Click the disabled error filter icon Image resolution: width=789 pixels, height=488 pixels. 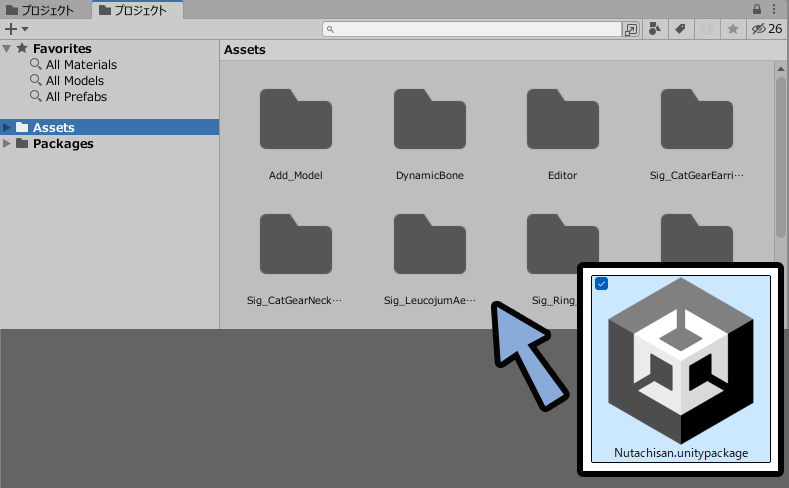706,29
